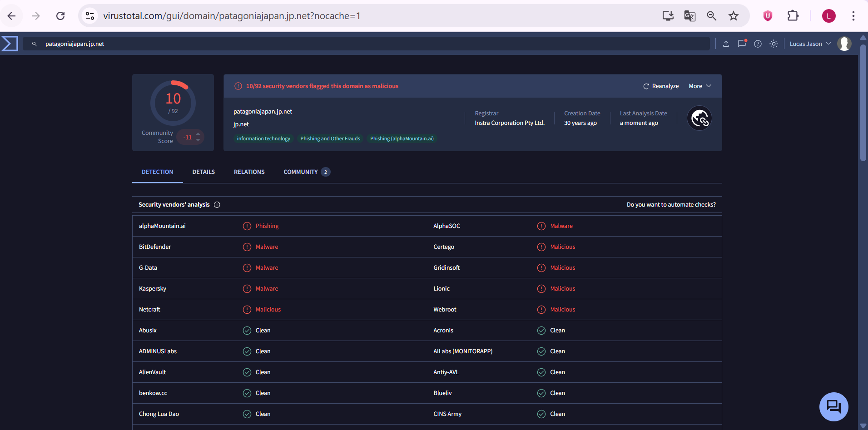Click the VirusTotal logo icon
This screenshot has height=430, width=868.
click(10, 44)
